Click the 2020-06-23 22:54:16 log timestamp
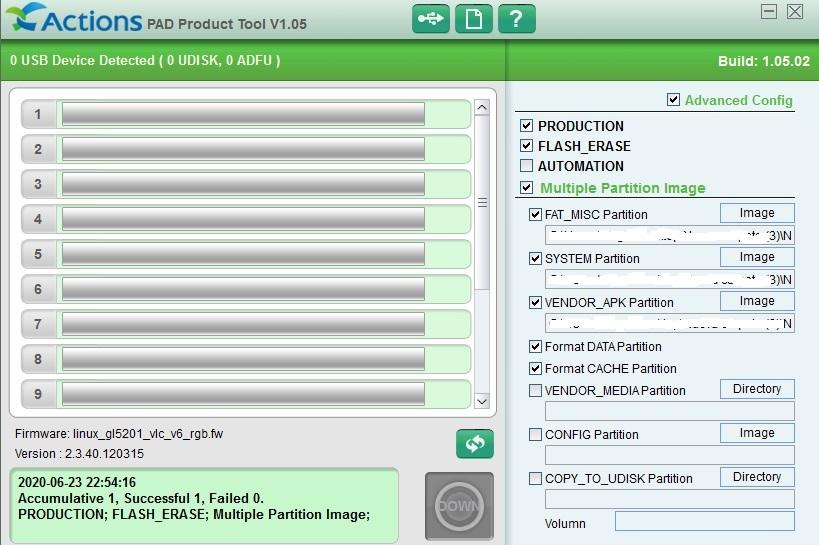The width and height of the screenshot is (819, 545). coord(77,482)
